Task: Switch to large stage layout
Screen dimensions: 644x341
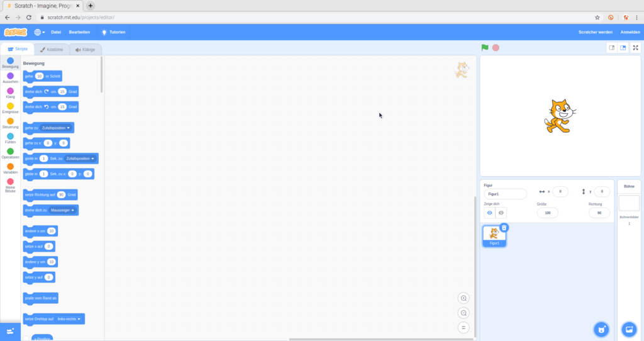Action: [623, 48]
